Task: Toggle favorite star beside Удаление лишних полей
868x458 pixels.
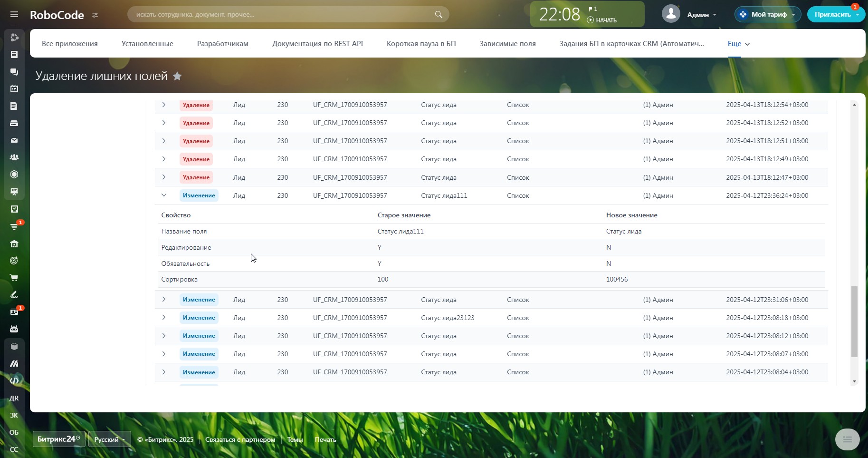Action: 177,76
